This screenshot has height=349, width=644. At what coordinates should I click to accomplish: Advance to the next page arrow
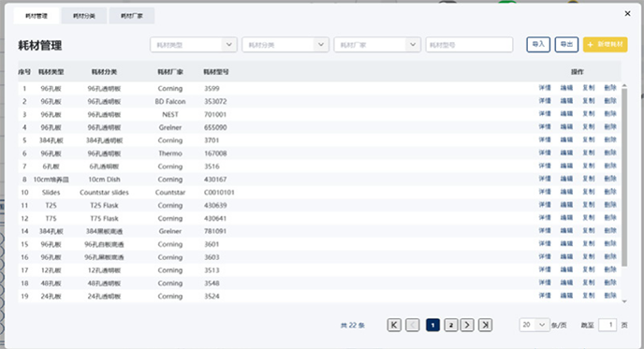click(467, 326)
